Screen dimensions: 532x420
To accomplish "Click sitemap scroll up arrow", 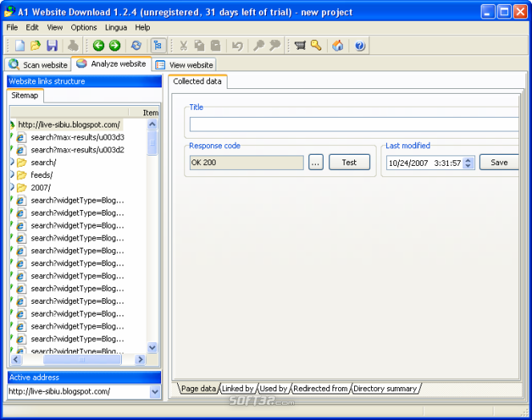I will pyautogui.click(x=152, y=124).
